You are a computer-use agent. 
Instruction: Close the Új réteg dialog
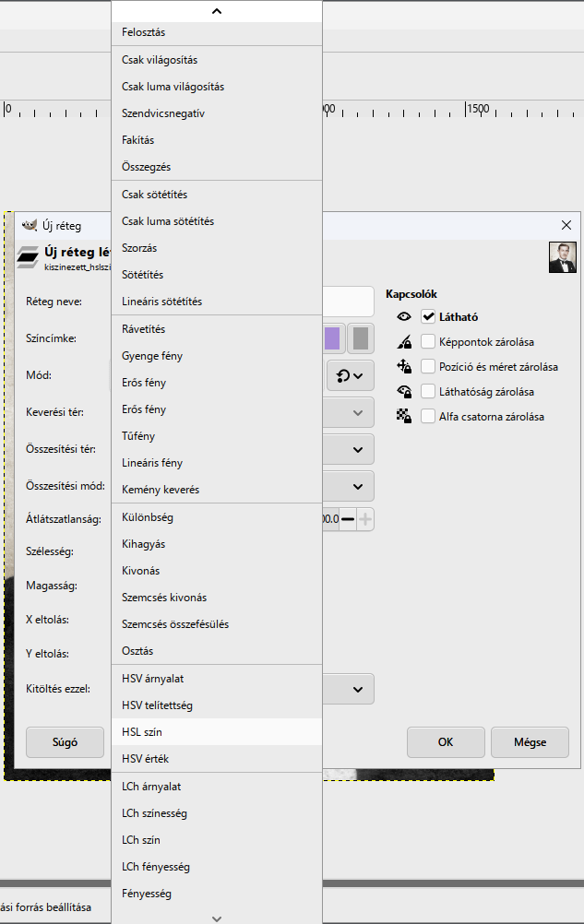point(566,225)
